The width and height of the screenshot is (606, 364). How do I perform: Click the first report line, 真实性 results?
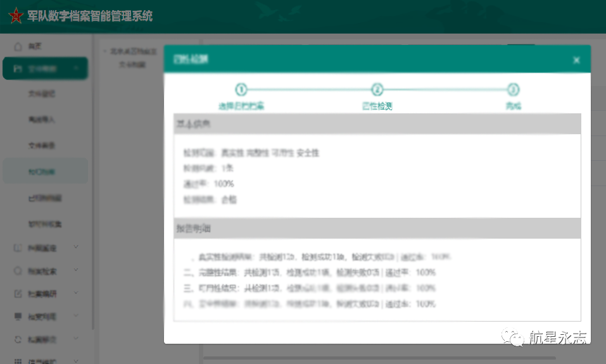pyautogui.click(x=318, y=257)
